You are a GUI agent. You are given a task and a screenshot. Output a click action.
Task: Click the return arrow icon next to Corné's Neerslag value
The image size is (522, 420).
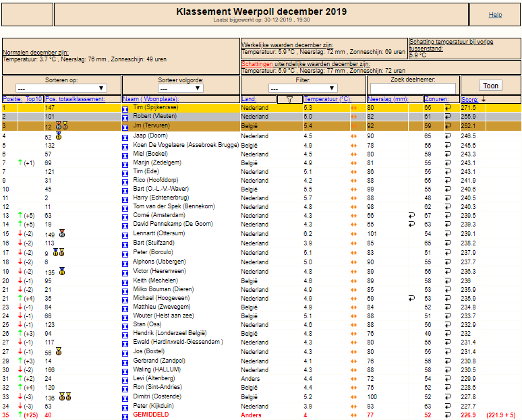tap(412, 215)
